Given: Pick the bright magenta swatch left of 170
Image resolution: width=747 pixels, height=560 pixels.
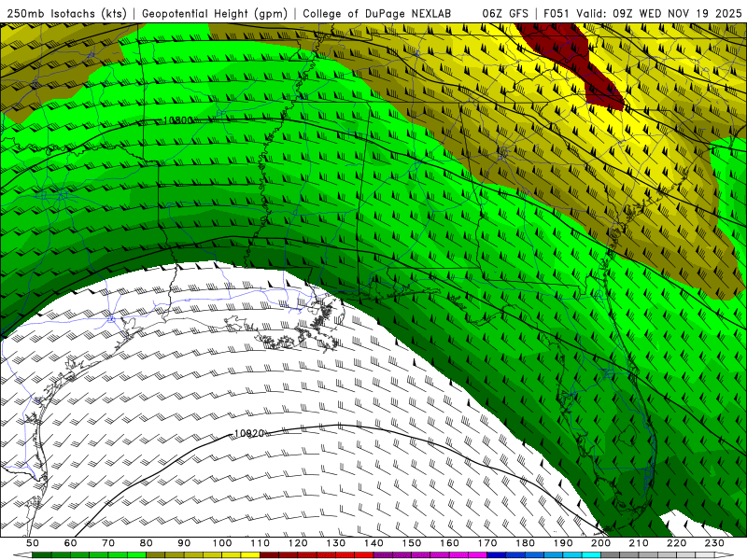Looking at the screenshot, I should pos(477,555).
